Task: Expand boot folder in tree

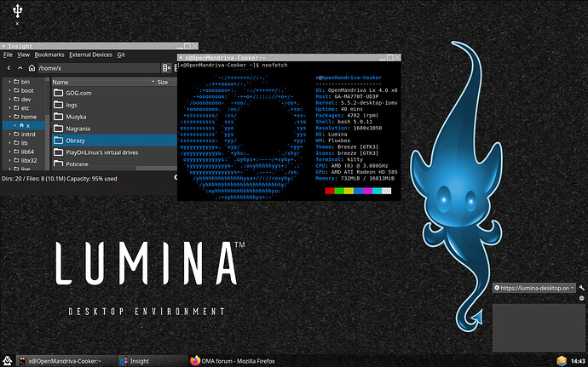Action: [9, 90]
